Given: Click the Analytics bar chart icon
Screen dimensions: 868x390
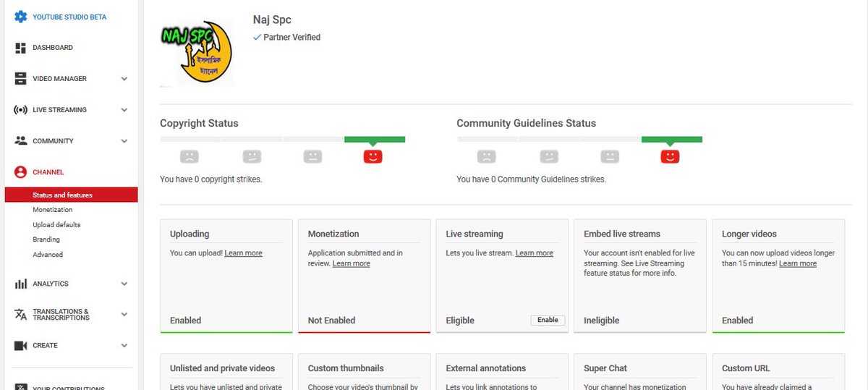Looking at the screenshot, I should [x=20, y=284].
